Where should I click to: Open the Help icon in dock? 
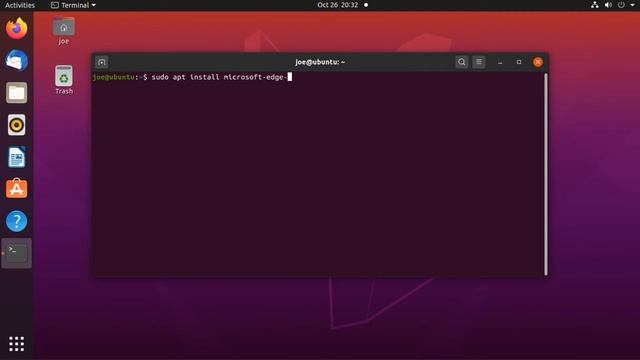click(x=16, y=221)
